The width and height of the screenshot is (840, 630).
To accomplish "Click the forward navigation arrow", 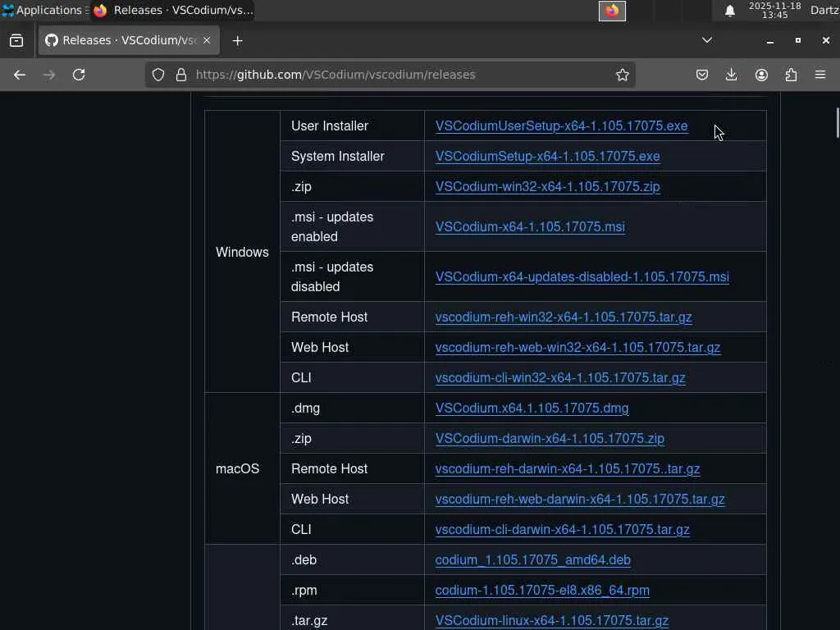I will pos(49,75).
